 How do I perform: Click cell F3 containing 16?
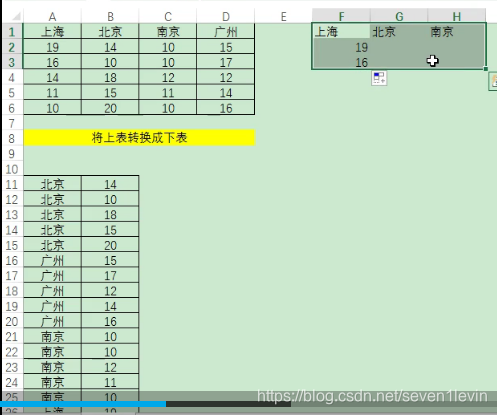click(341, 62)
